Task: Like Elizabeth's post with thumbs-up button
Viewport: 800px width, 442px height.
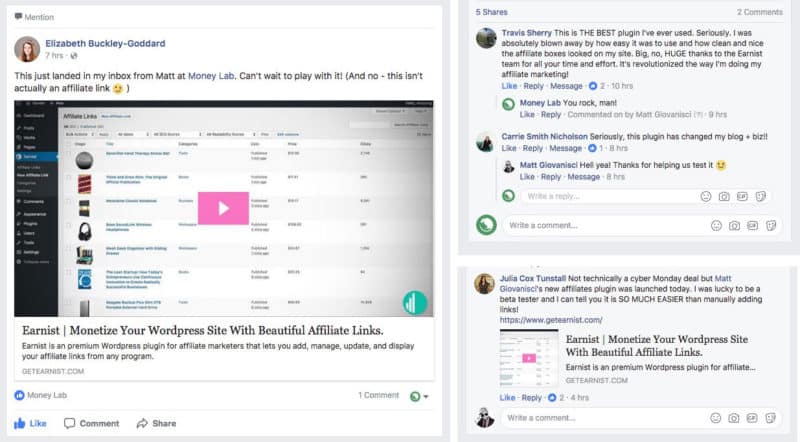Action: pos(30,423)
